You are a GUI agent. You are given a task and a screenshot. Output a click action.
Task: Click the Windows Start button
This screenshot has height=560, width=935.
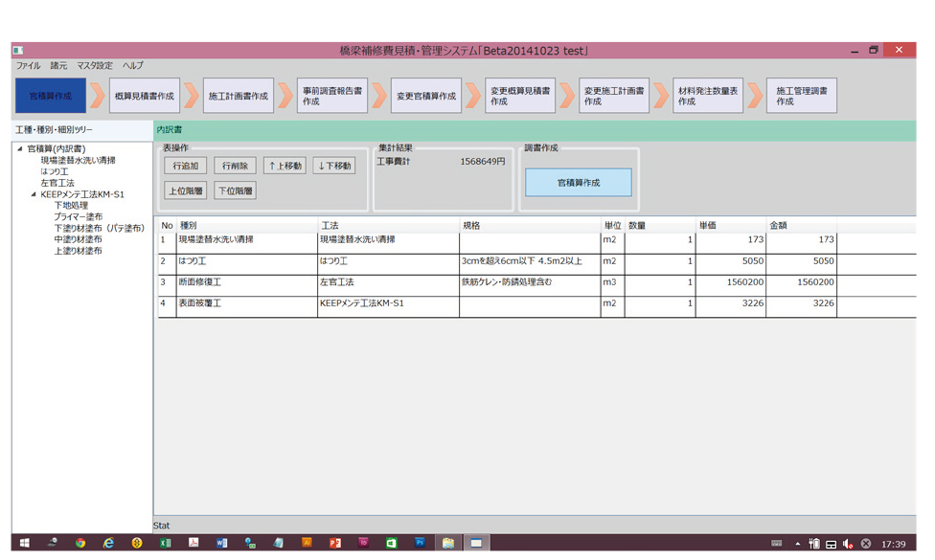[24, 543]
